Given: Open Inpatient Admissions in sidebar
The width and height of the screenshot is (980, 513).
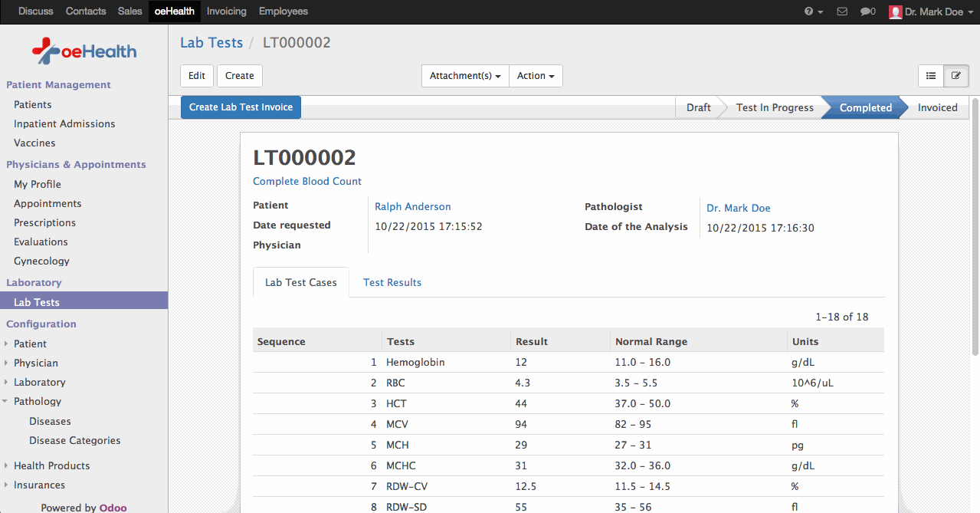Looking at the screenshot, I should click(64, 123).
